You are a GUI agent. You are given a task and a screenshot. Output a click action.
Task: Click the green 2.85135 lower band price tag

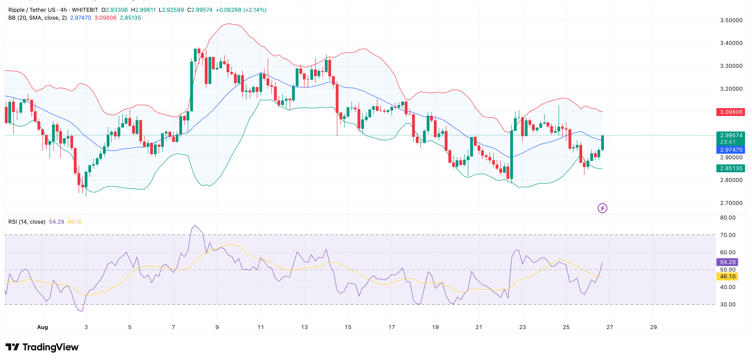(x=730, y=168)
